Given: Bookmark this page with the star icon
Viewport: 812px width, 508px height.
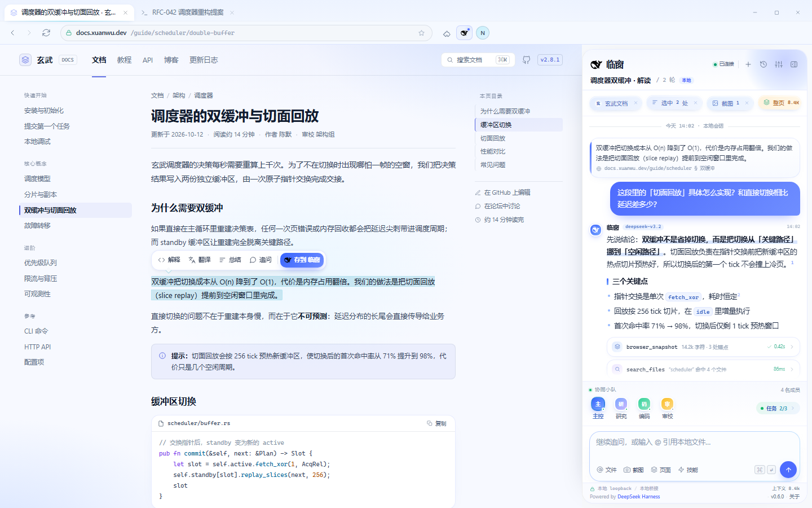Looking at the screenshot, I should tap(421, 33).
